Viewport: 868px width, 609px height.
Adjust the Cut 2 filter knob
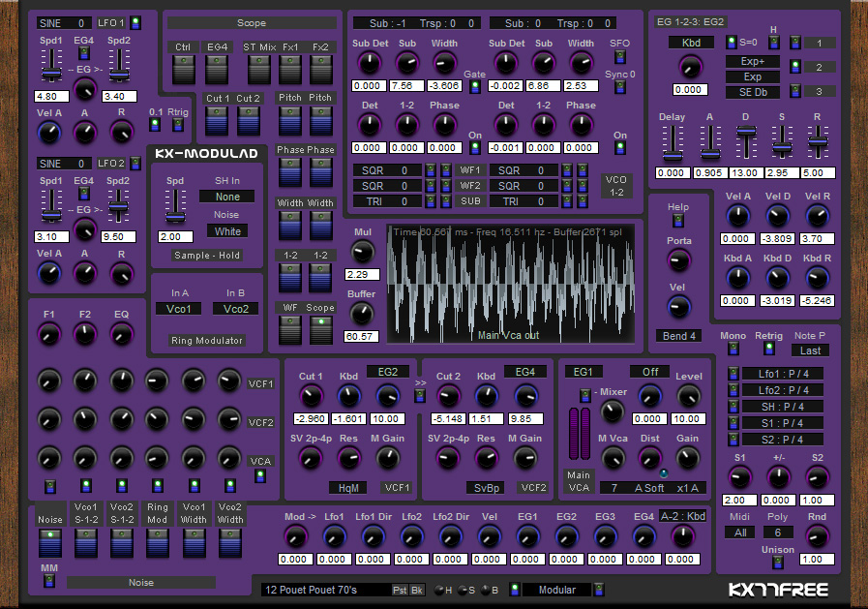click(x=448, y=396)
